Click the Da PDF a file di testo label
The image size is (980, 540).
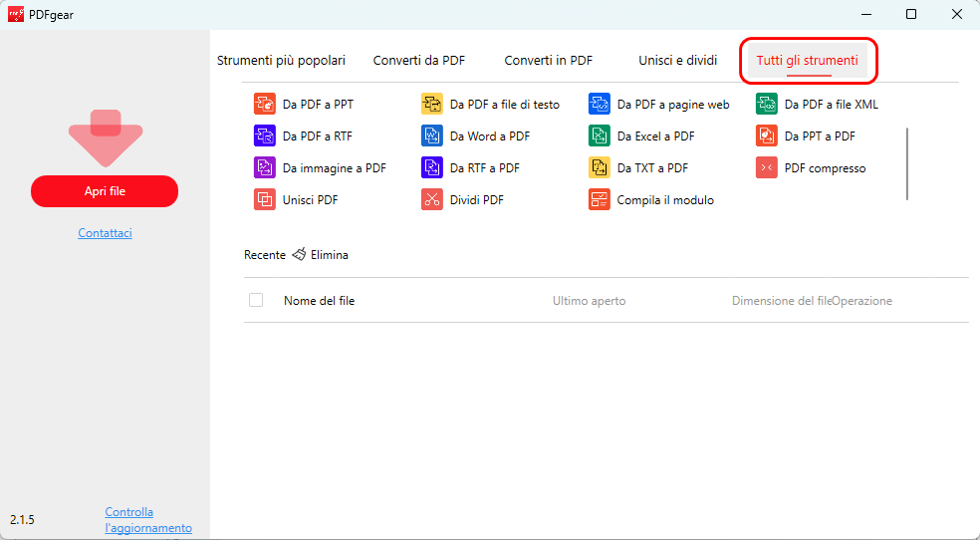tap(505, 105)
